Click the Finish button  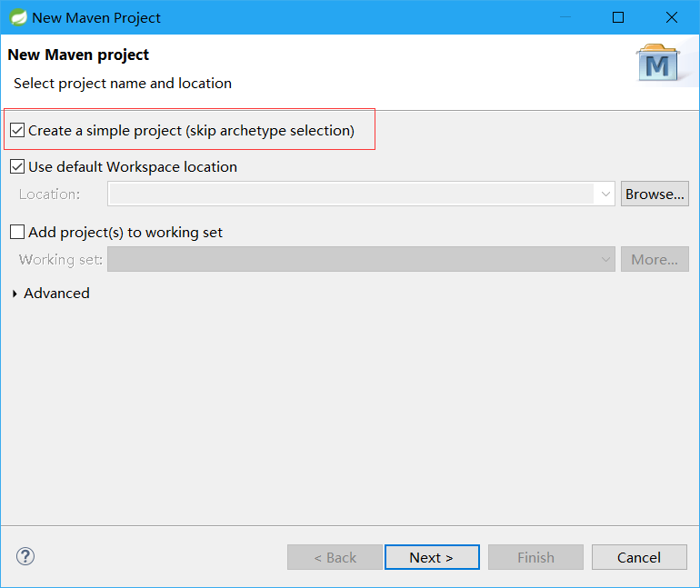click(x=535, y=557)
